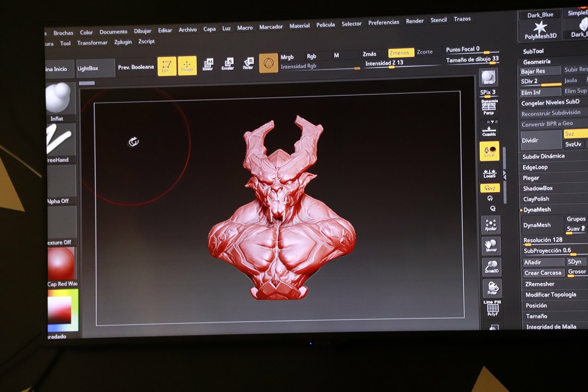The height and width of the screenshot is (392, 588).
Task: Adjust the Tamaño de dibujo slider
Action: (472, 59)
